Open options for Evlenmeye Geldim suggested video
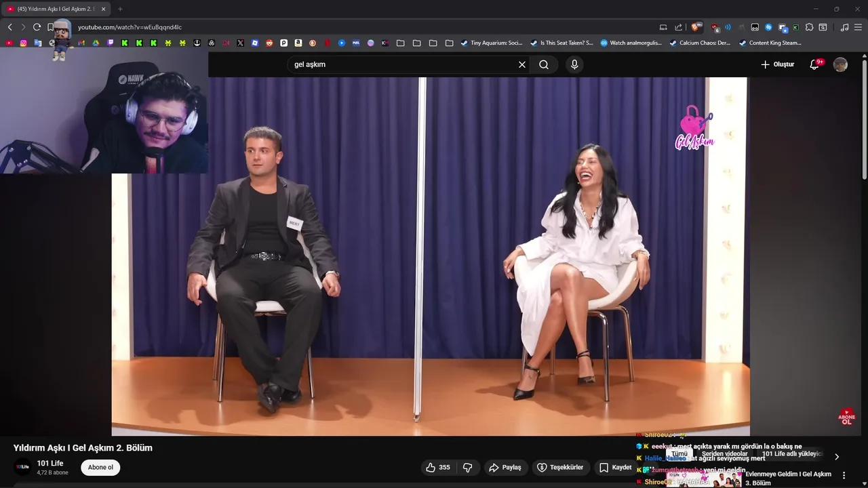 (844, 475)
